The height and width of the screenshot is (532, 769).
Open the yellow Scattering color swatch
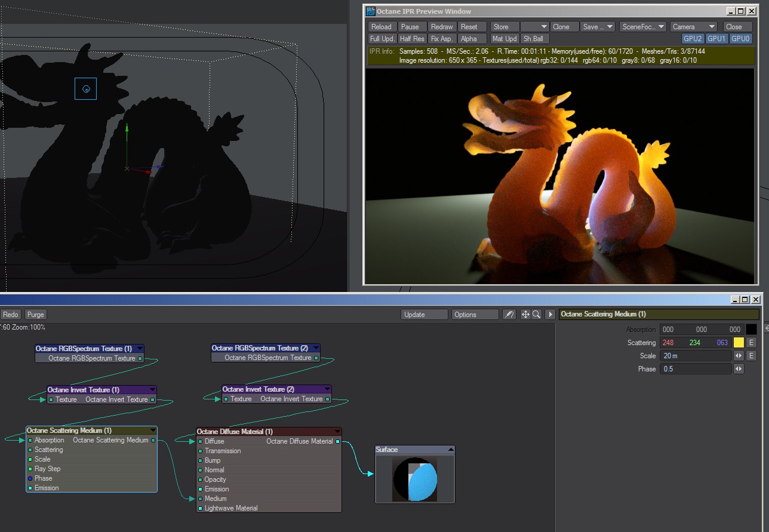[739, 343]
